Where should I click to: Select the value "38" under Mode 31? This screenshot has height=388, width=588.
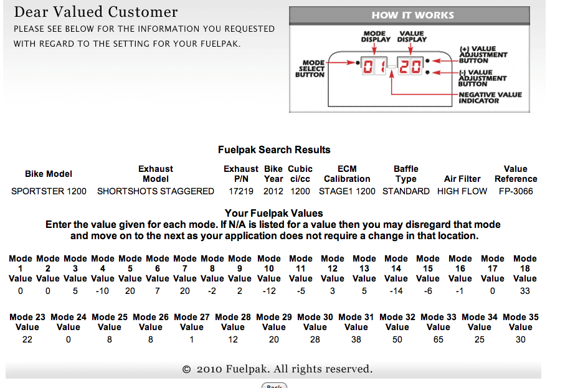point(356,339)
